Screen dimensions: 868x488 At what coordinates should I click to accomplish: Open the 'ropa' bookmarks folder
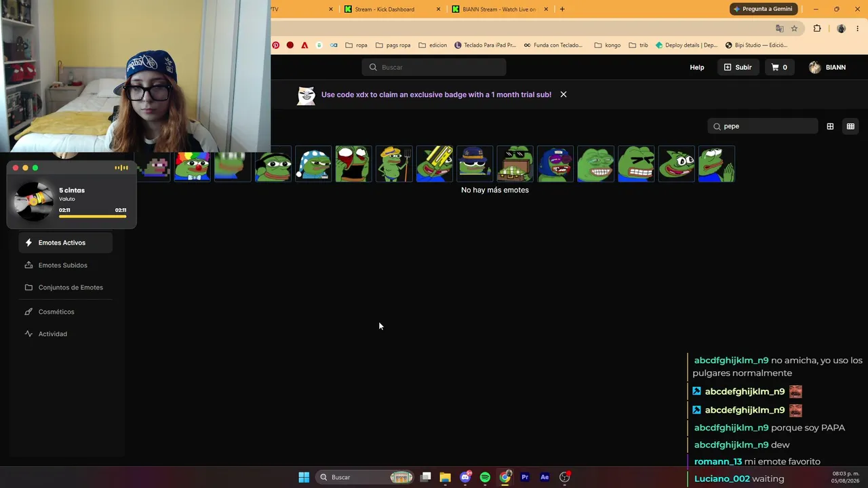(356, 45)
